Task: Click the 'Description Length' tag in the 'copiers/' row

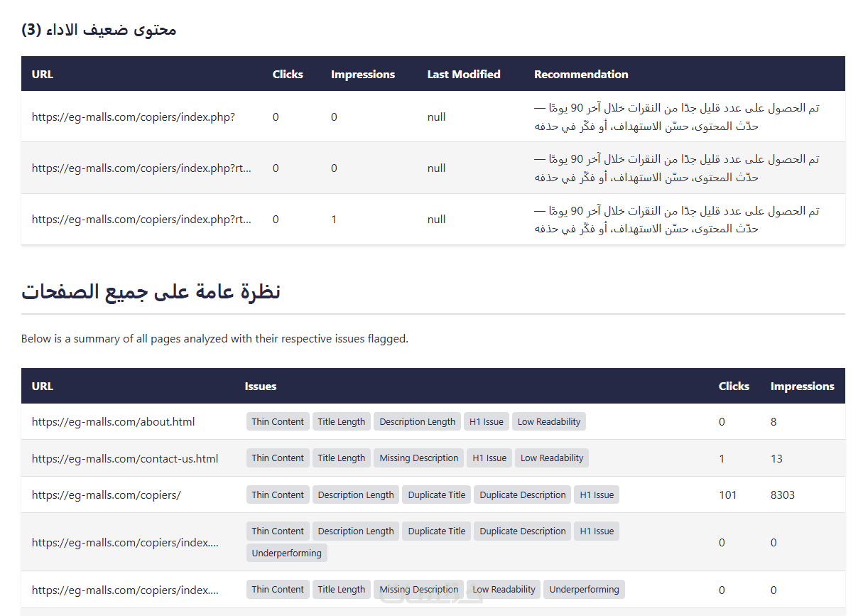Action: click(356, 495)
